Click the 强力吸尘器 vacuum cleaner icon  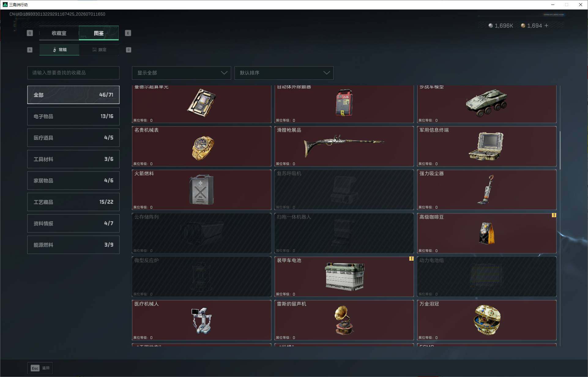point(486,190)
